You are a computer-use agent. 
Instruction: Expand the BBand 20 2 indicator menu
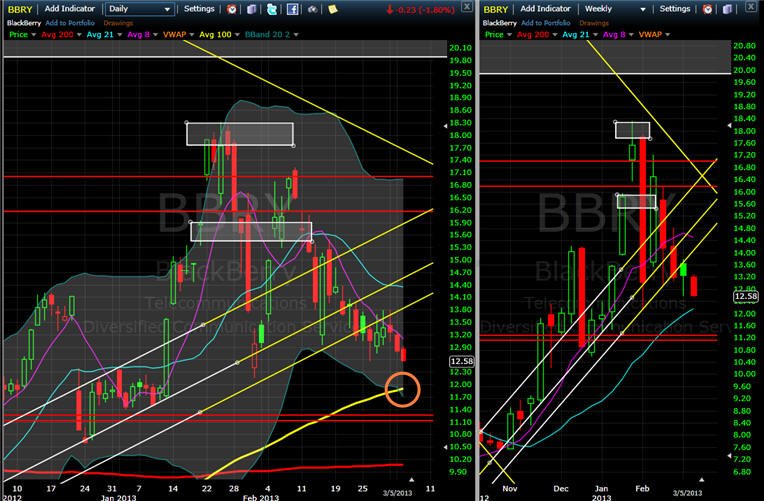(272, 35)
